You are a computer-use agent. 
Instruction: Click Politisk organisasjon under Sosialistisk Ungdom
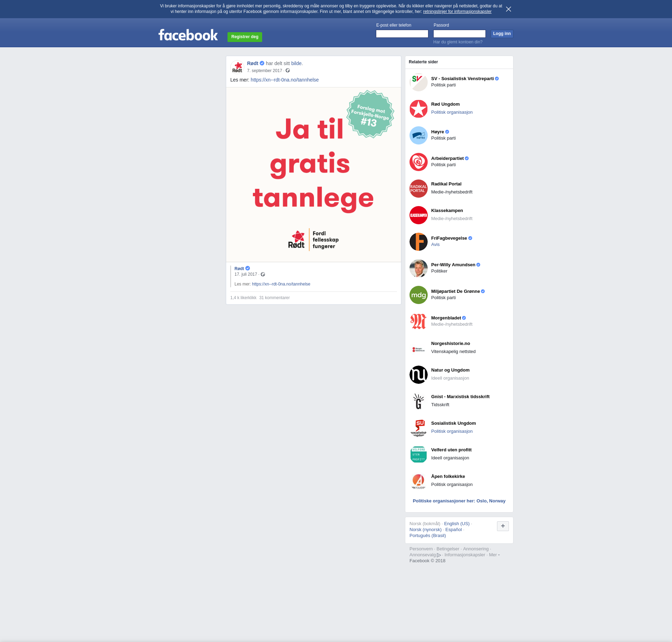452,431
